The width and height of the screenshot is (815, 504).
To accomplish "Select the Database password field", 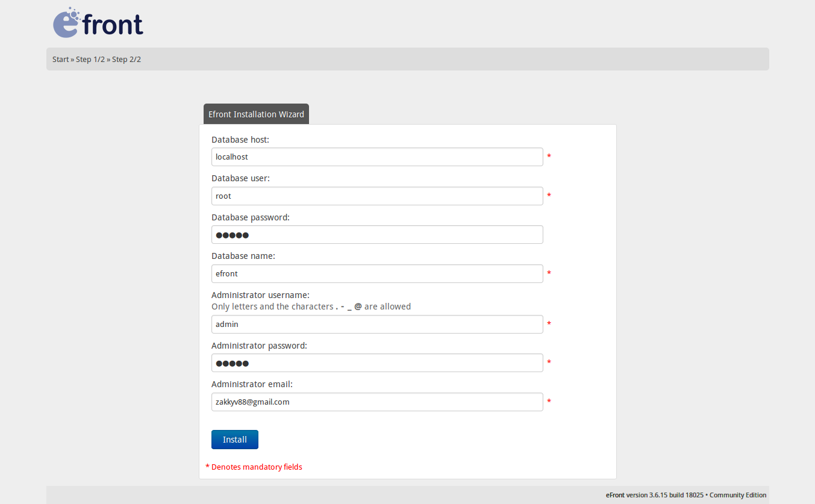I will click(x=377, y=235).
